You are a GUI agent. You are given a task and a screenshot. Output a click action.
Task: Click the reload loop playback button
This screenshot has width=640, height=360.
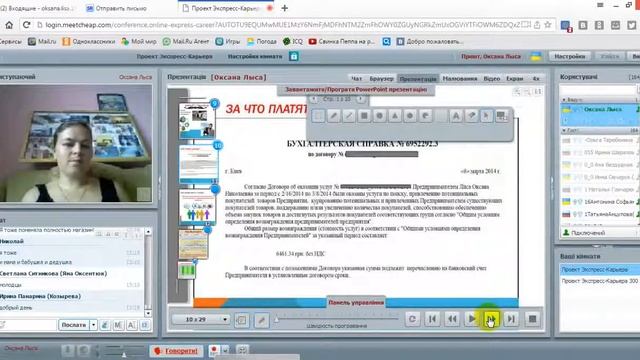click(412, 319)
